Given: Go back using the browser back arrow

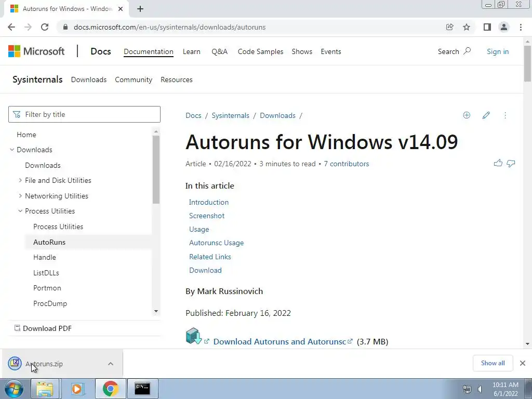Looking at the screenshot, I should 11,27.
